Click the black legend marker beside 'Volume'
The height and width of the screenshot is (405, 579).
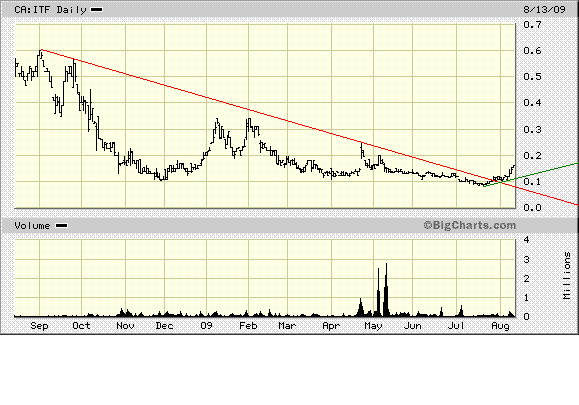click(x=61, y=226)
